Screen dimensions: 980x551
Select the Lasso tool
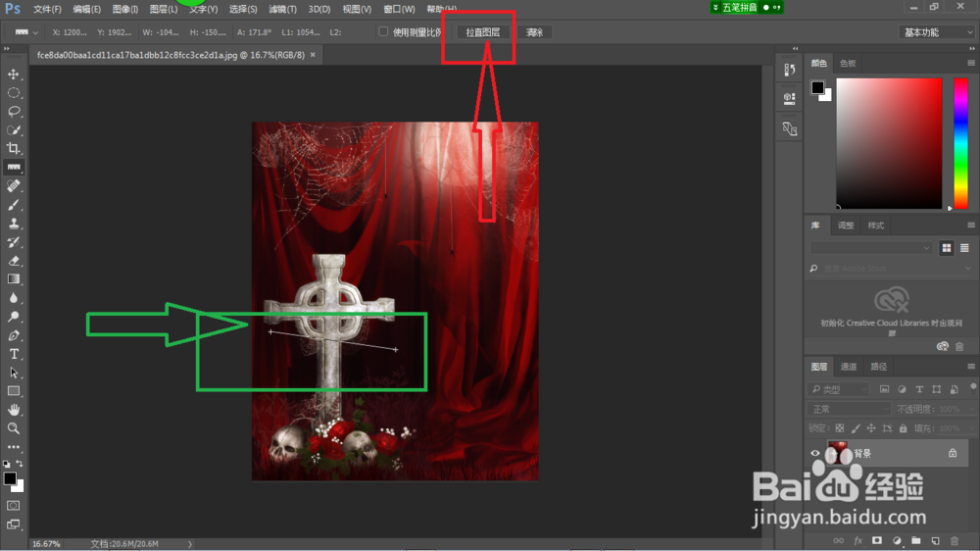click(13, 112)
